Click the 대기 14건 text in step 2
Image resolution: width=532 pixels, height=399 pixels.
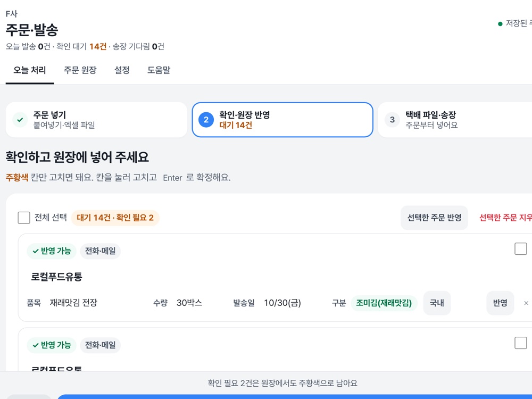pyautogui.click(x=236, y=125)
